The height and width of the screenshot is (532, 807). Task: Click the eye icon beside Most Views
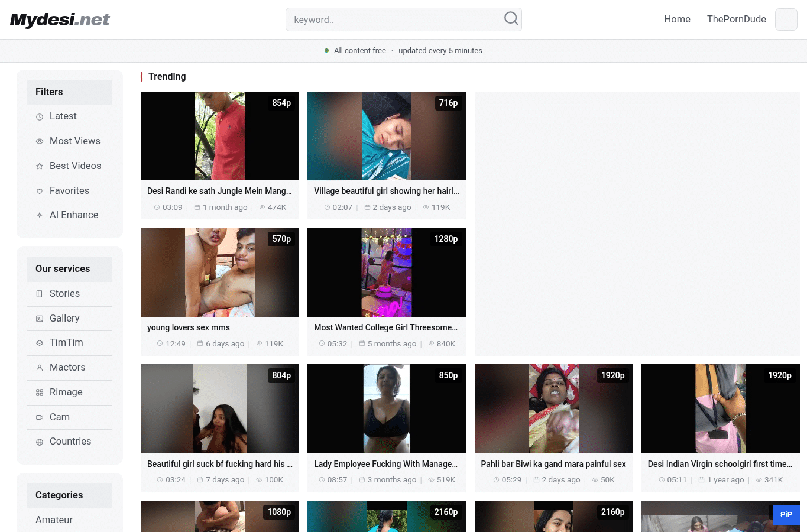point(40,141)
